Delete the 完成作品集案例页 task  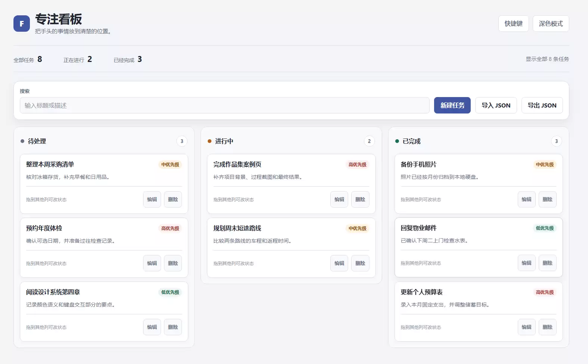(360, 199)
